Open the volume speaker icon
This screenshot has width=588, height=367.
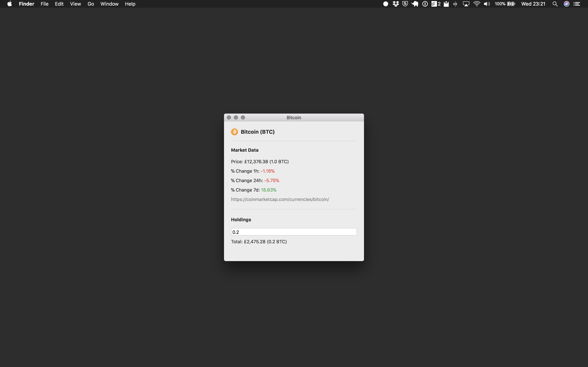click(487, 4)
